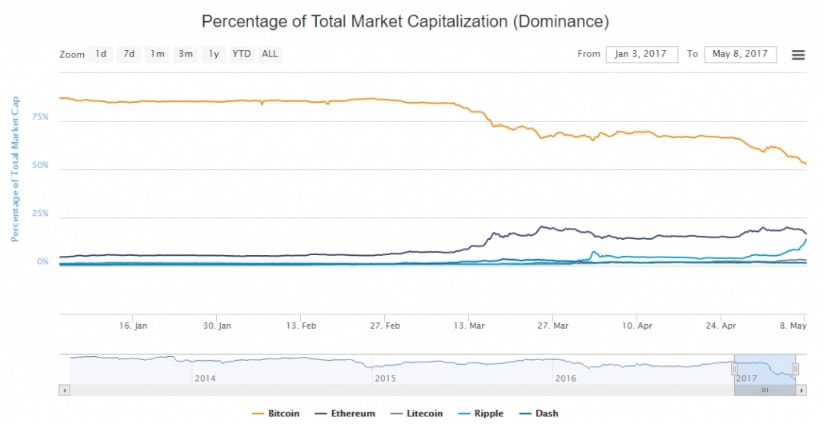Click navigator scrollbar left arrow
Image resolution: width=827 pixels, height=427 pixels.
point(65,390)
